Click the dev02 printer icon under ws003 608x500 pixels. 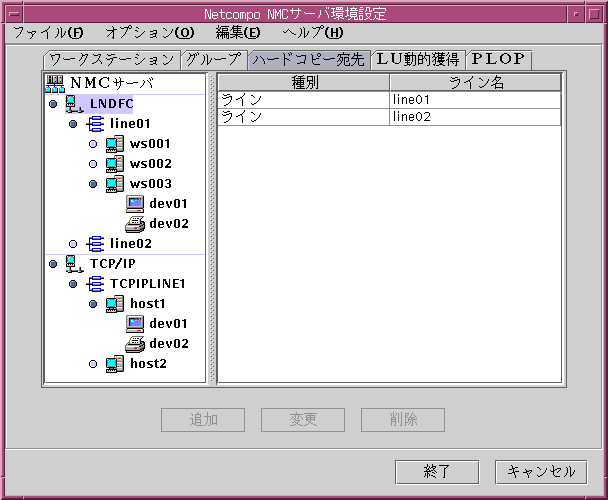point(135,224)
